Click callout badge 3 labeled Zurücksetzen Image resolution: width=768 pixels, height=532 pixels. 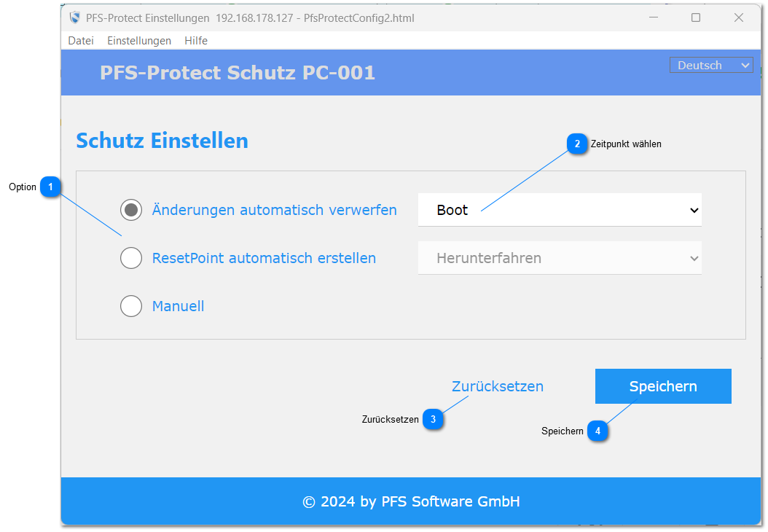click(434, 419)
